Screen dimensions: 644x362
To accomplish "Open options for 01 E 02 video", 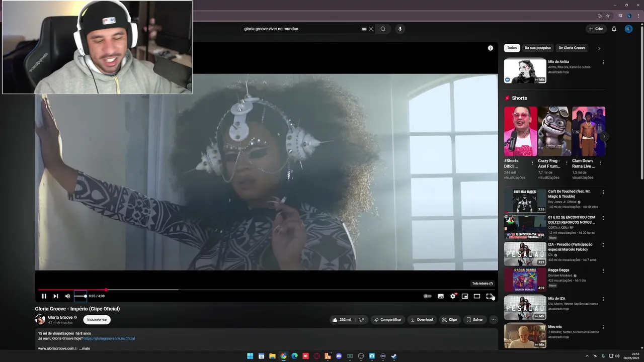I will coord(603,218).
